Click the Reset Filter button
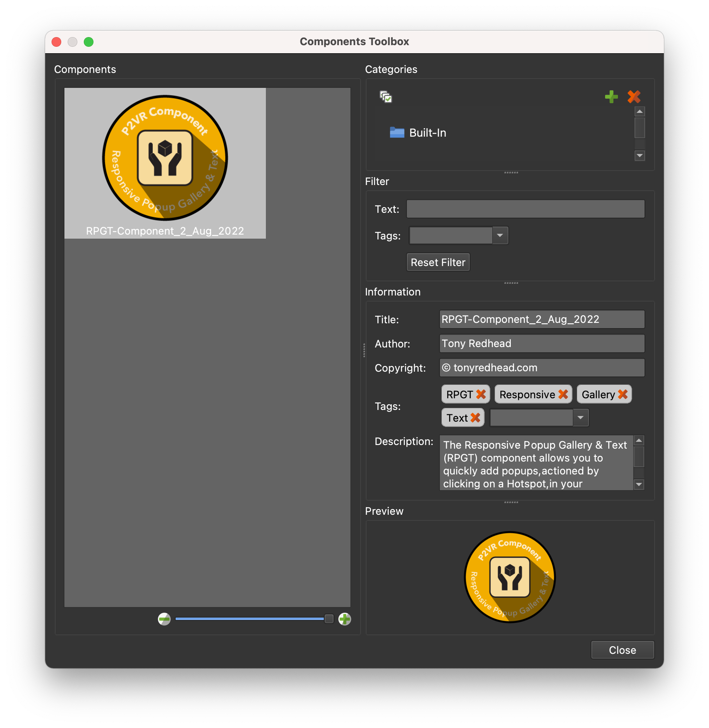The image size is (709, 728). (438, 262)
